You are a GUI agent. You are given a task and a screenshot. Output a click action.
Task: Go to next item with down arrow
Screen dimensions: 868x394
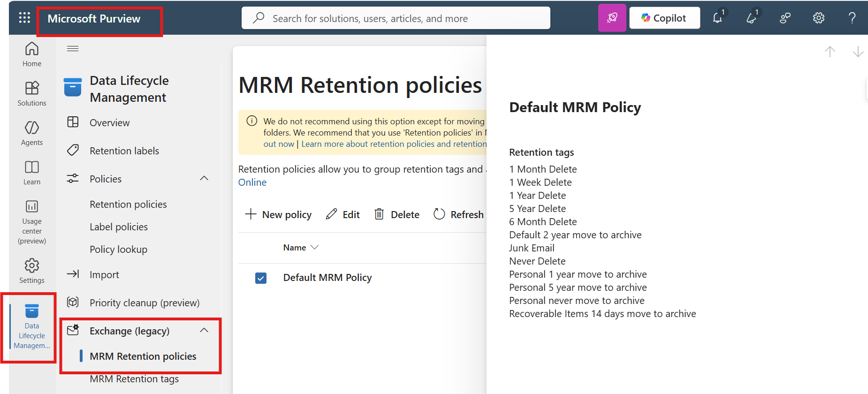click(x=858, y=52)
